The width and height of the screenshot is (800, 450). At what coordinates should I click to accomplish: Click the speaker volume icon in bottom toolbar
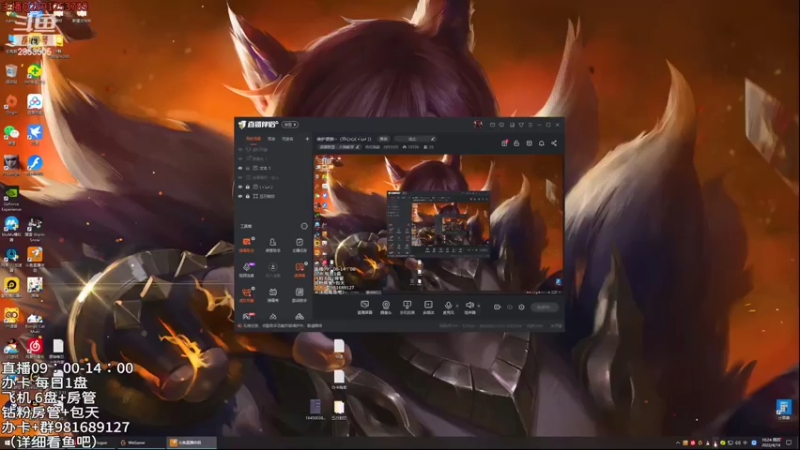[x=470, y=307]
